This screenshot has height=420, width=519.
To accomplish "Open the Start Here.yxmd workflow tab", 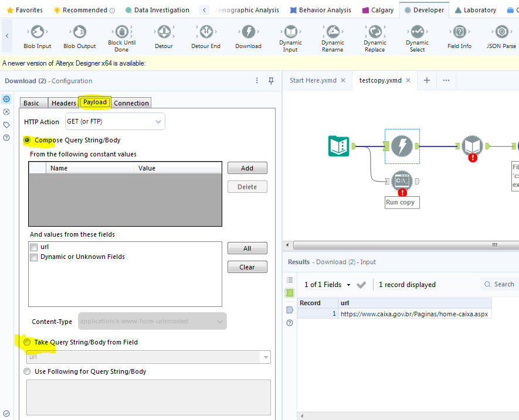I will tap(313, 80).
